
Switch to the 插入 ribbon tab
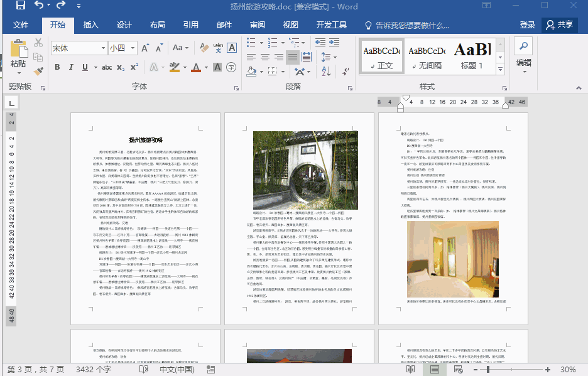(x=91, y=25)
